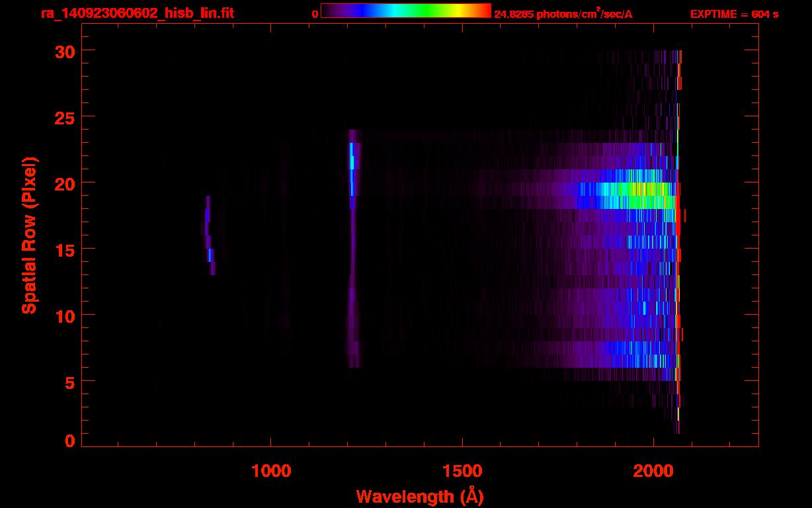
Task: Click the 2000 wavelength tick label
Action: [x=653, y=470]
